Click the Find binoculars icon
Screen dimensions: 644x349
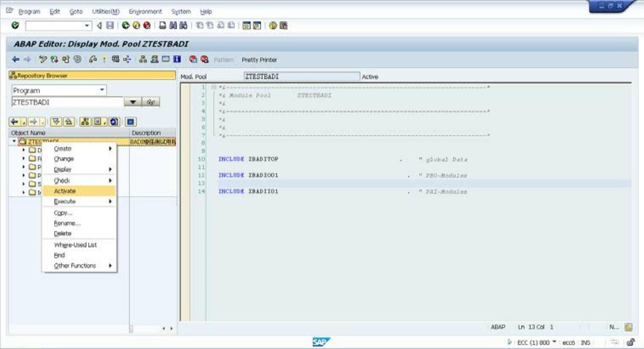[173, 26]
